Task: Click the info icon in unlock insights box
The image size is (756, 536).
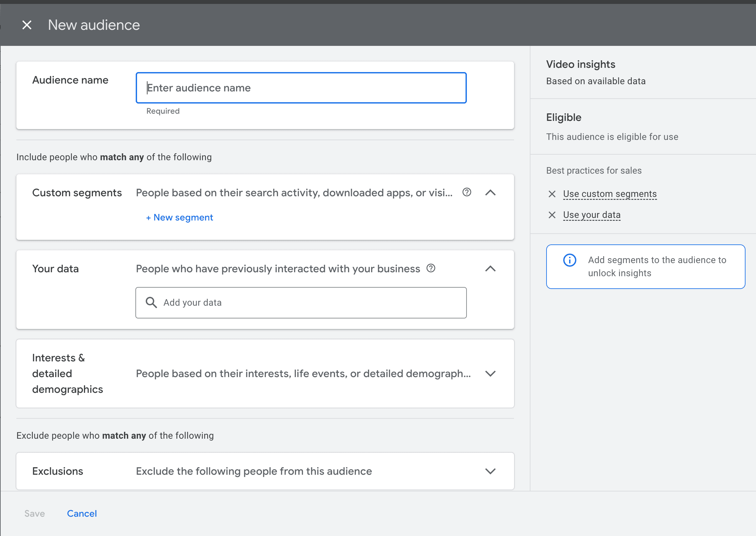Action: [569, 260]
